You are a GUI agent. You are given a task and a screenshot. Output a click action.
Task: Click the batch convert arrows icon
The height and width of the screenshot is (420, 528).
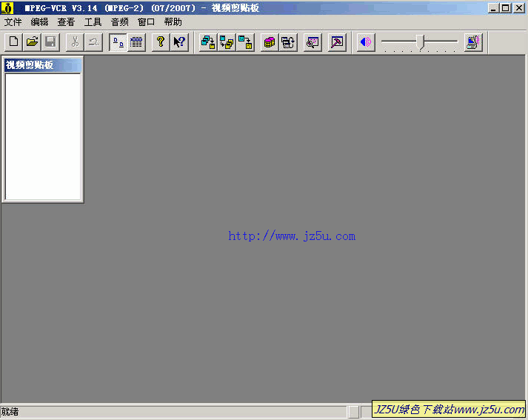(x=288, y=42)
